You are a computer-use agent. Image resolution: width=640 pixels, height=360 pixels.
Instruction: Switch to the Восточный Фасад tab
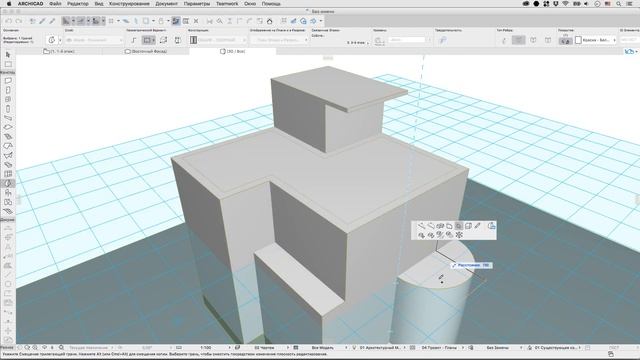click(x=146, y=51)
